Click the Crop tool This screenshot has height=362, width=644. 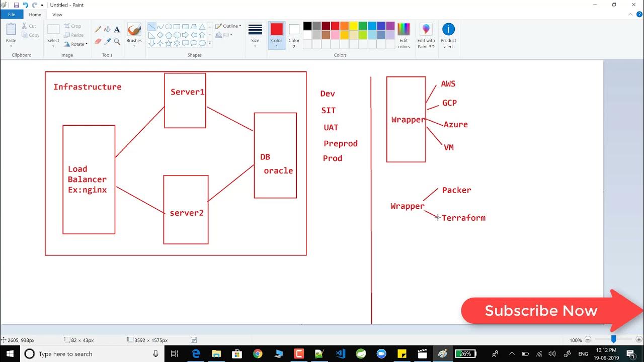[x=73, y=26]
